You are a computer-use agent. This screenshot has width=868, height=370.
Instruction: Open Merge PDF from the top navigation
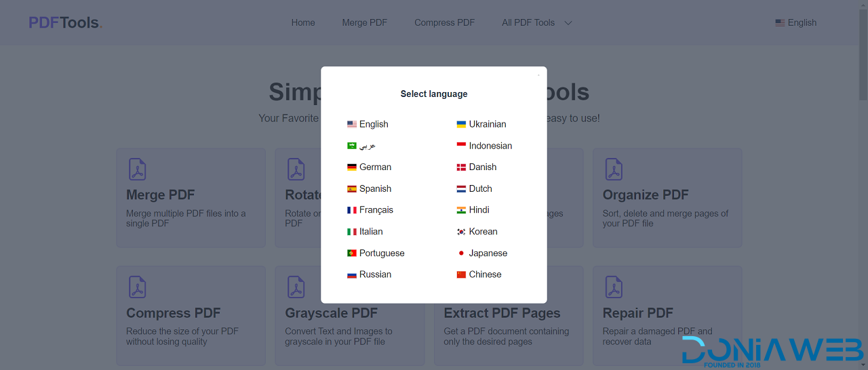tap(364, 22)
